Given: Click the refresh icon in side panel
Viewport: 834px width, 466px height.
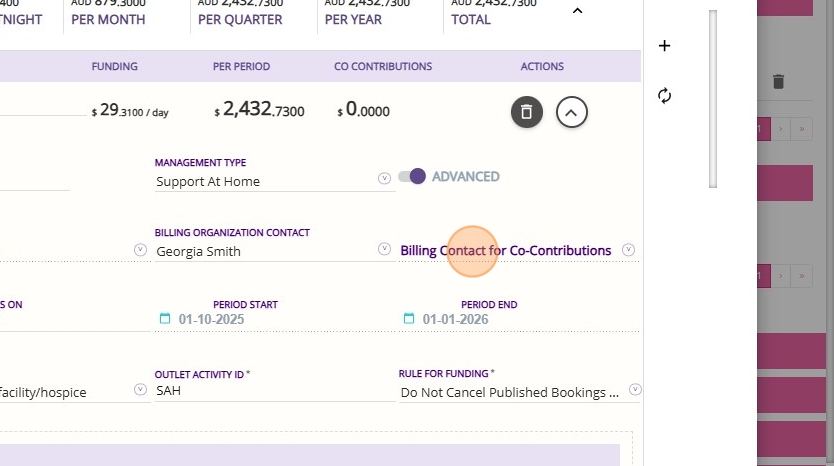Looking at the screenshot, I should [x=664, y=96].
